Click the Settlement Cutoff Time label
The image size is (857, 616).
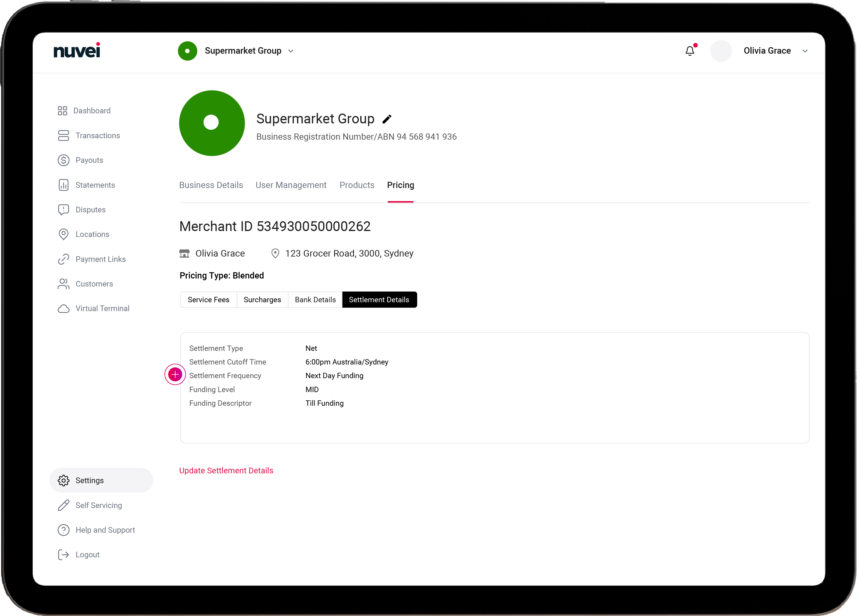click(x=228, y=362)
